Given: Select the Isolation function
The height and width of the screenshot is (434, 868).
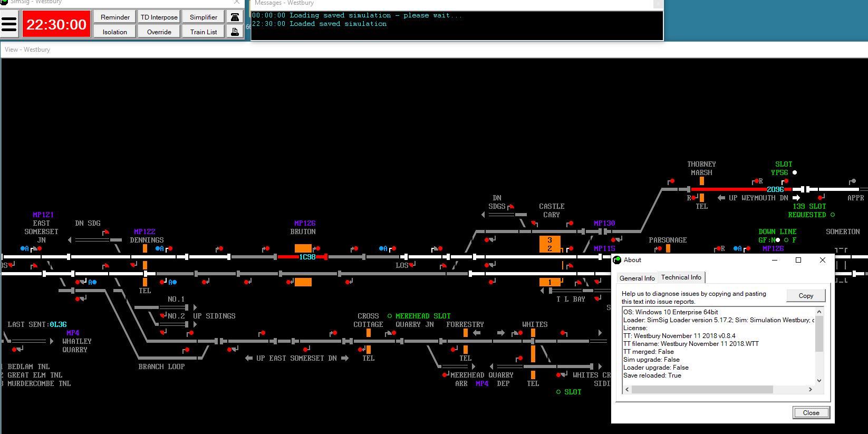Looking at the screenshot, I should [x=115, y=32].
